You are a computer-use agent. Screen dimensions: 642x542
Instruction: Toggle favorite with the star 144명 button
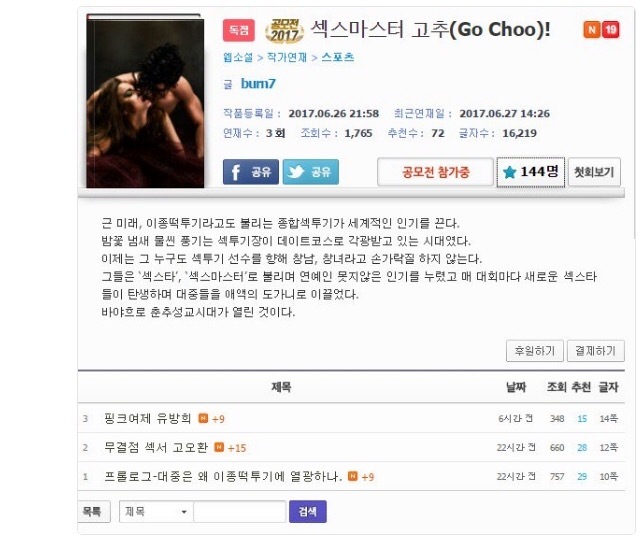pos(531,172)
